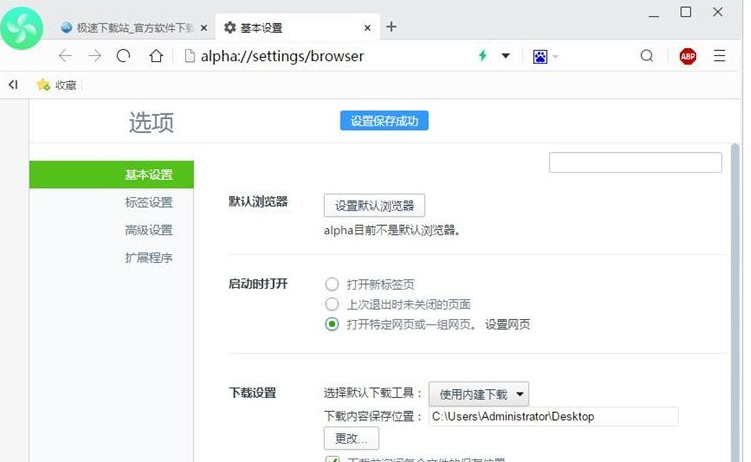Click the 选择默认下载工具 label

(x=372, y=394)
